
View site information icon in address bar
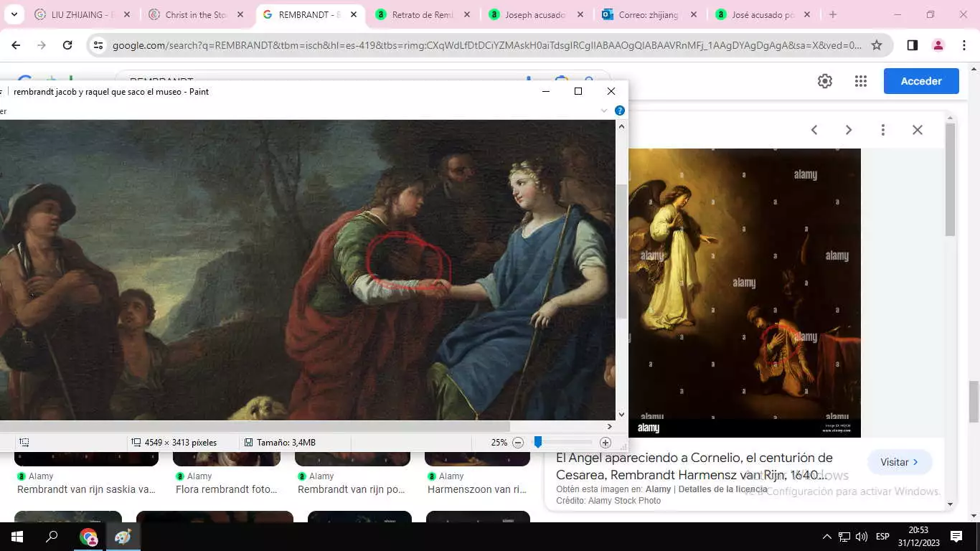pyautogui.click(x=99, y=45)
